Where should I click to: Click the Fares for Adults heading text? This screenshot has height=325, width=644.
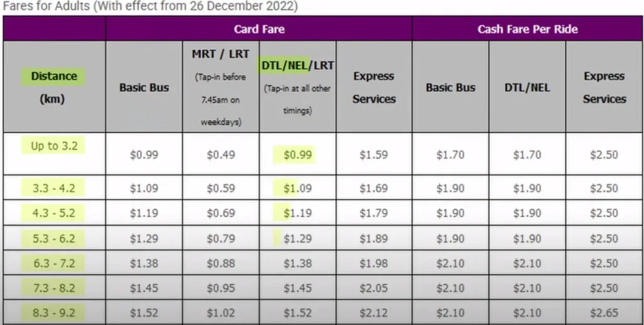click(150, 6)
